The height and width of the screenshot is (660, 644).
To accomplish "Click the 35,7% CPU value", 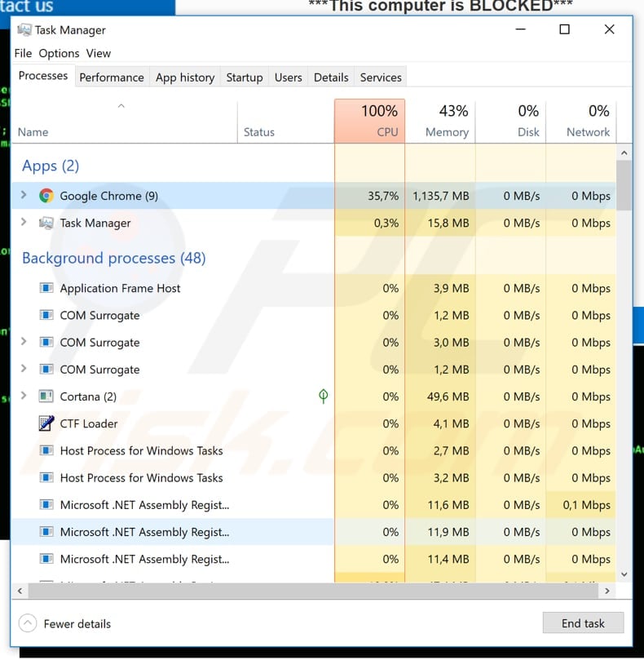I will click(383, 196).
